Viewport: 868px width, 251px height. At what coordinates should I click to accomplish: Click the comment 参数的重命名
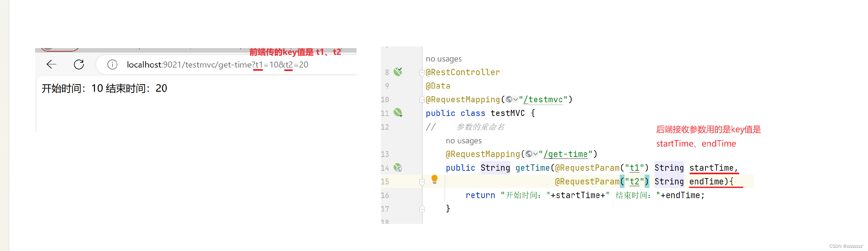point(480,127)
